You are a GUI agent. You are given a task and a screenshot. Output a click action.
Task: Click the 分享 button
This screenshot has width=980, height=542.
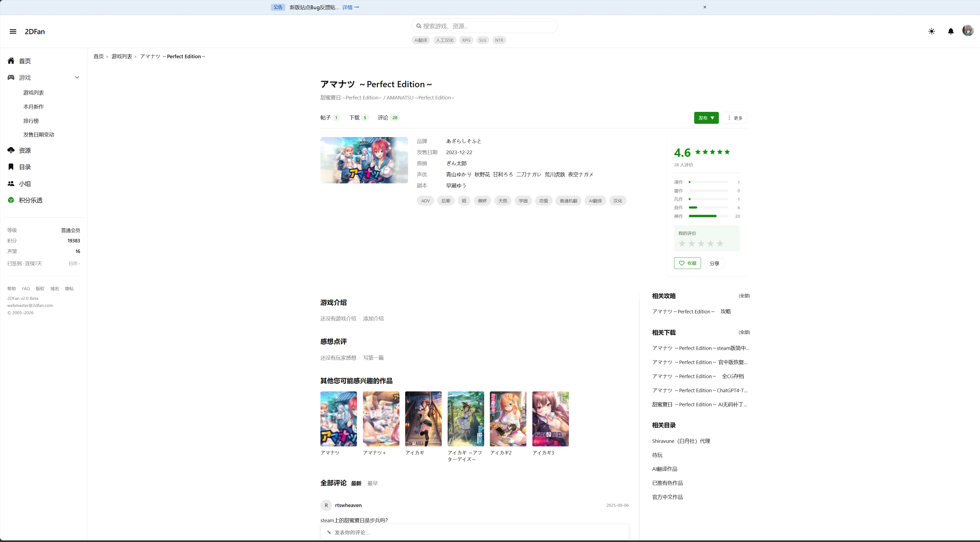click(714, 263)
